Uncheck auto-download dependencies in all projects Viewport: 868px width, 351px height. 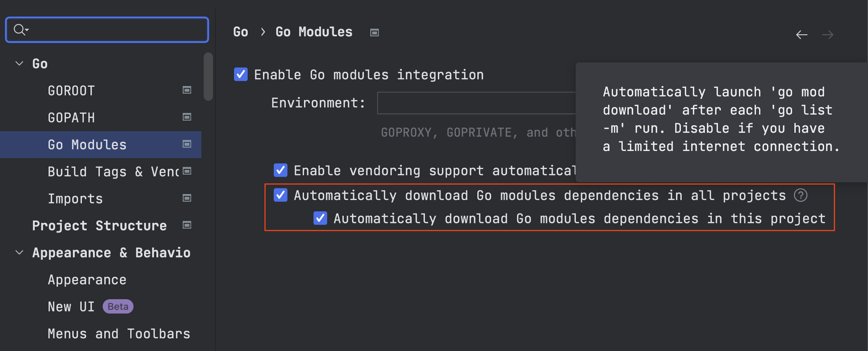point(280,195)
